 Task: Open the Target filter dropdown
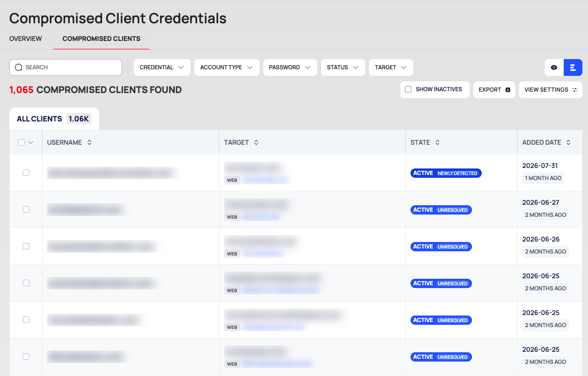pyautogui.click(x=391, y=67)
